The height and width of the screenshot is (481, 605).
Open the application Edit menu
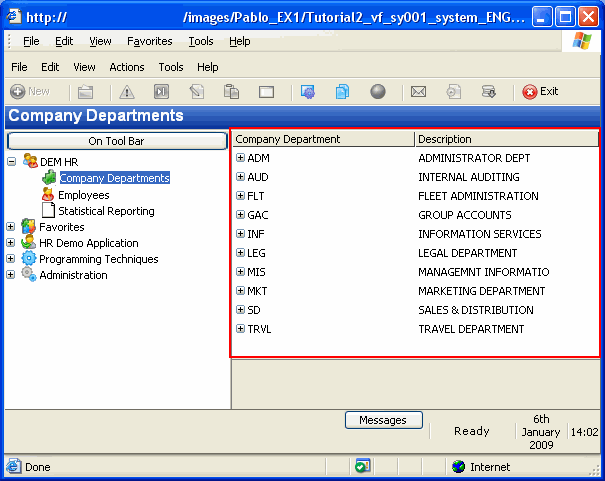(x=50, y=67)
